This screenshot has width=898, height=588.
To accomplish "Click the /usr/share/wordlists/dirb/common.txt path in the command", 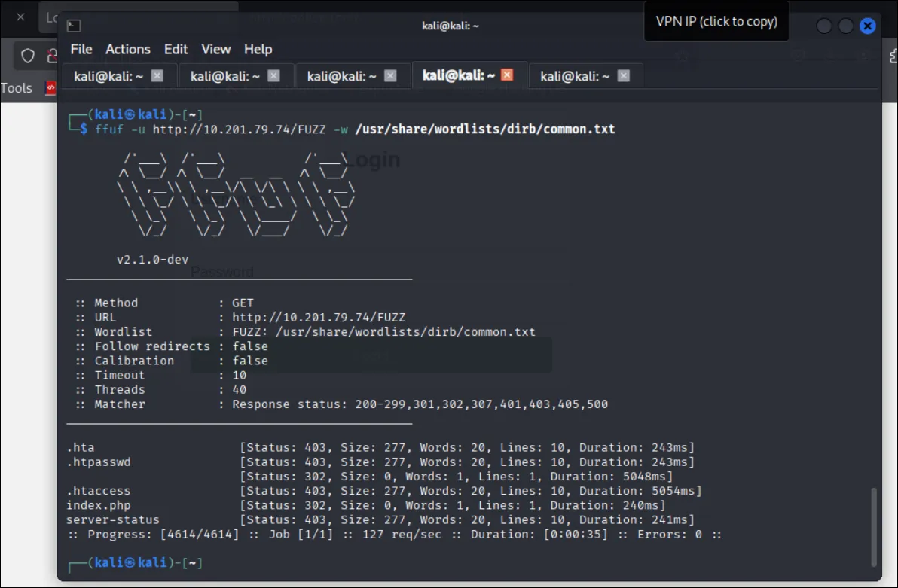I will [485, 129].
